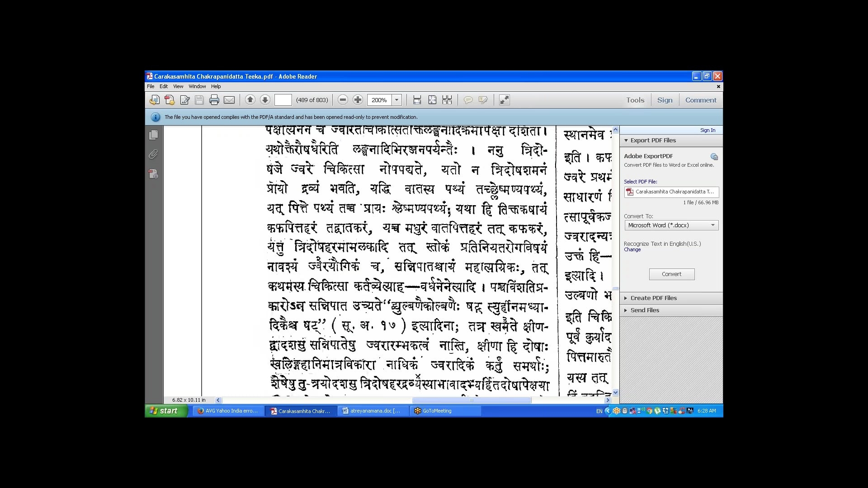Open zoom percentage dropdown
This screenshot has width=868, height=488.
coord(396,100)
